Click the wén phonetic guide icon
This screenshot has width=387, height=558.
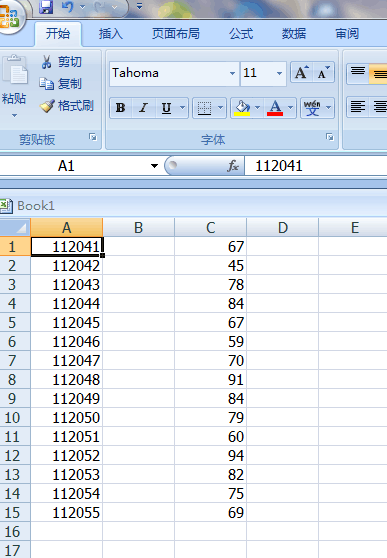312,108
